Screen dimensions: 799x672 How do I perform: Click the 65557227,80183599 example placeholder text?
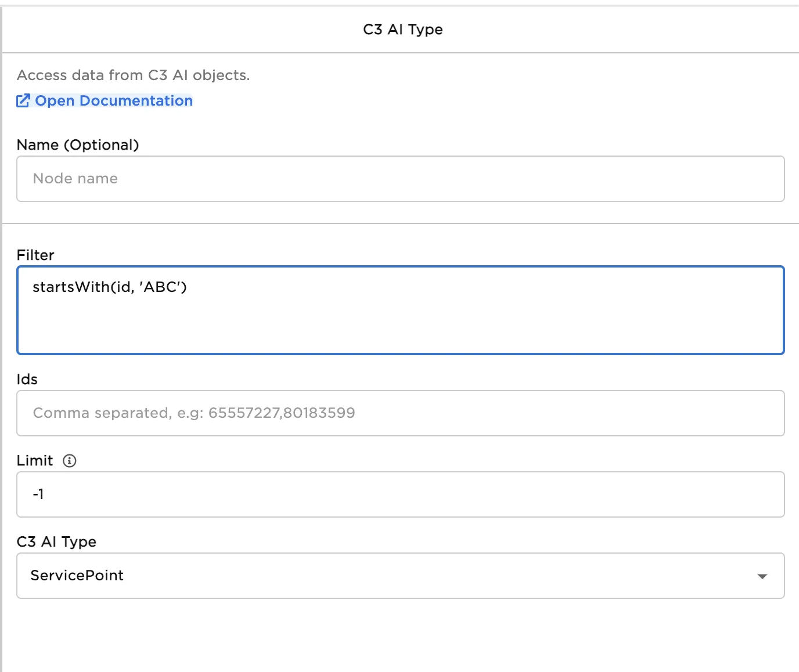pyautogui.click(x=282, y=413)
